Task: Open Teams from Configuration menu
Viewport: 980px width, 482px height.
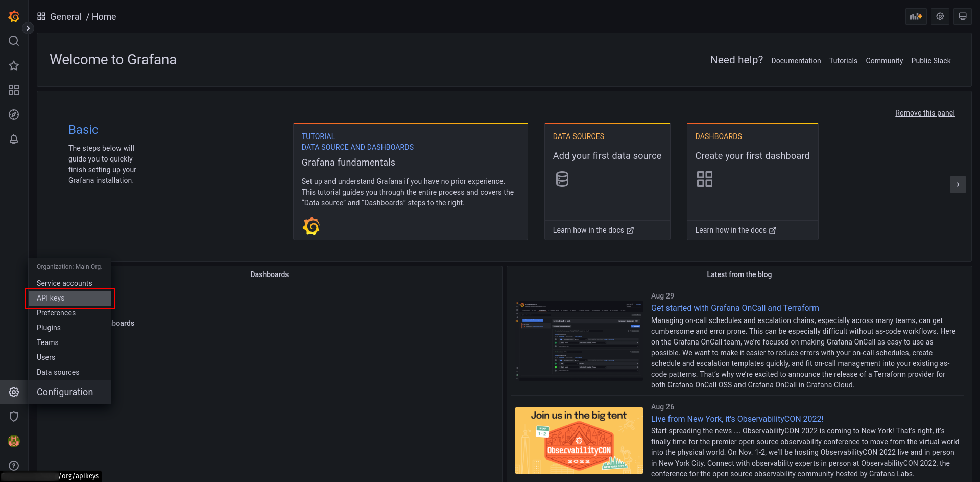Action: pyautogui.click(x=69, y=342)
